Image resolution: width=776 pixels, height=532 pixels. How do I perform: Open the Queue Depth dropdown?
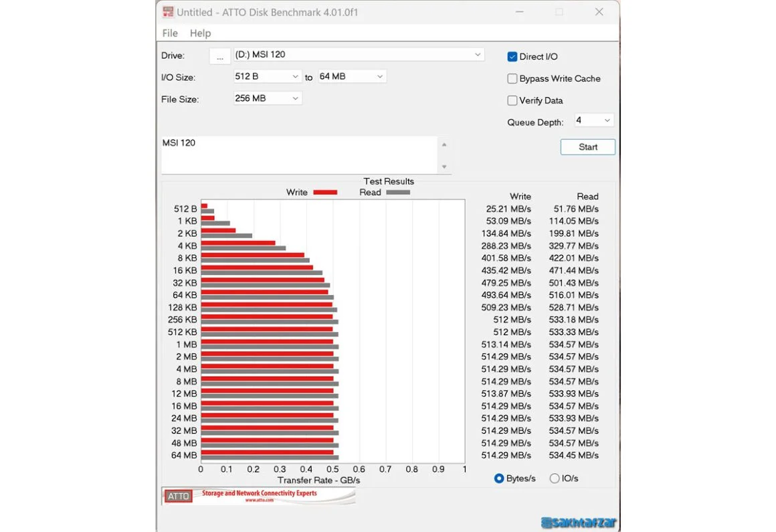[x=593, y=120]
